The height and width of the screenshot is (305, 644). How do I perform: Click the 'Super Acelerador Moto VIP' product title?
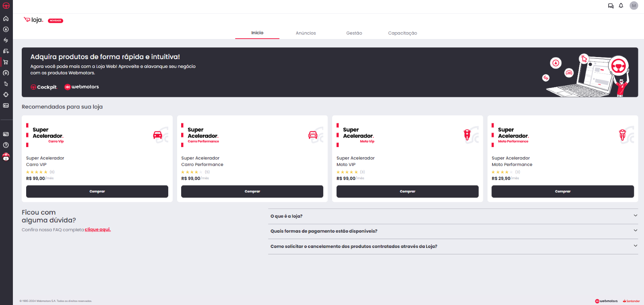[x=355, y=161]
